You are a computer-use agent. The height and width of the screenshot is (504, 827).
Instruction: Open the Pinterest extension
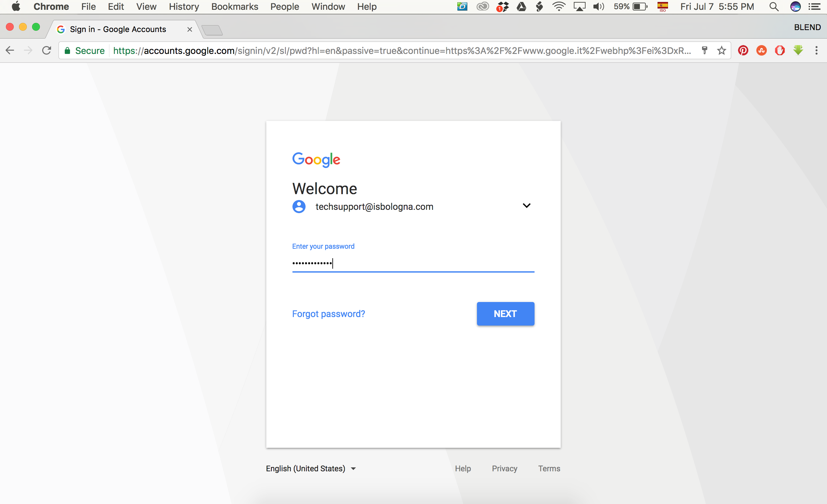pos(743,51)
